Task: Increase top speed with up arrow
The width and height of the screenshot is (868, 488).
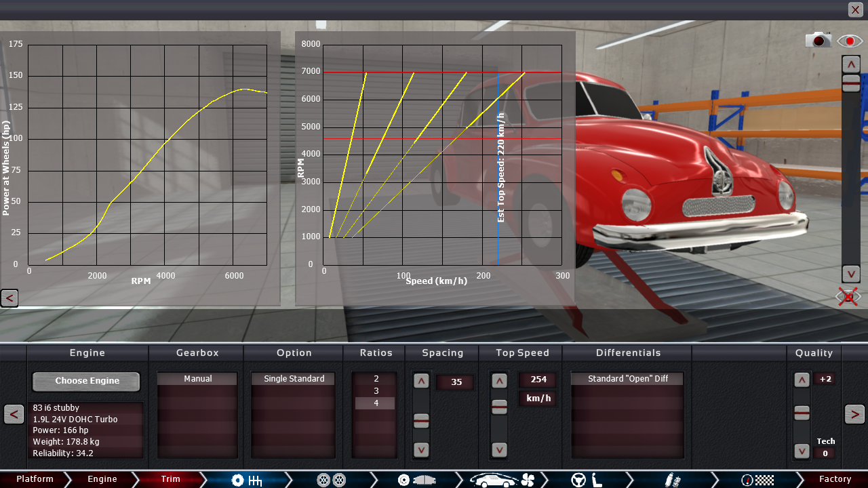Action: point(500,382)
